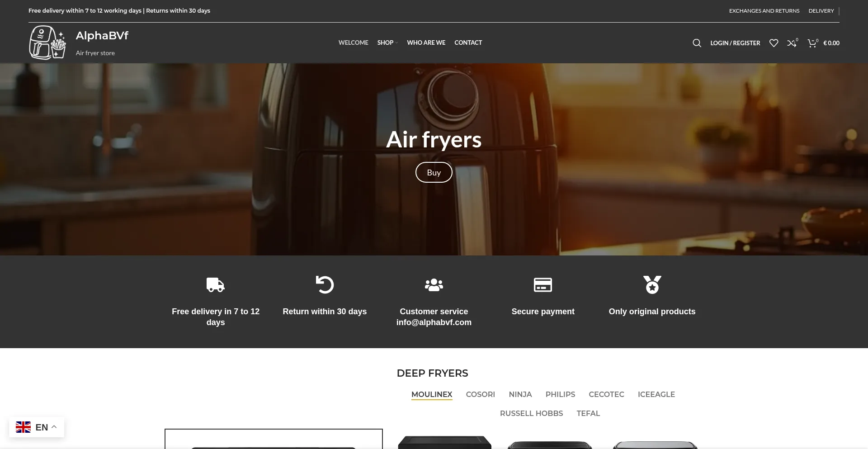Expand the SHOP dropdown menu
Viewport: 868px width, 449px height.
point(387,43)
